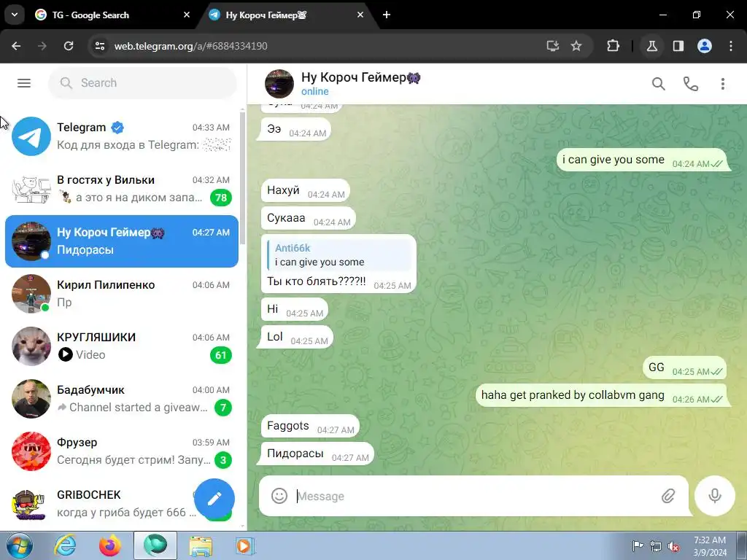Open a new browser tab
The height and width of the screenshot is (560, 747).
tap(387, 15)
